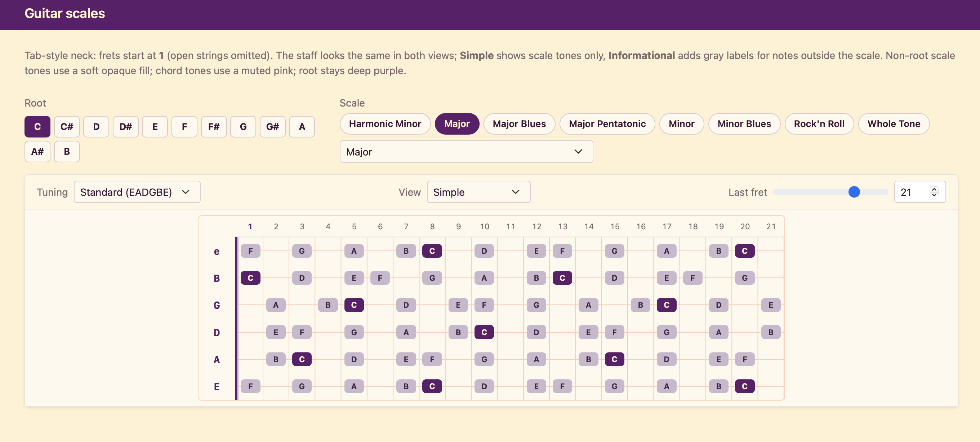Select root note D#
Image resolution: width=980 pixels, height=442 pixels.
[125, 127]
